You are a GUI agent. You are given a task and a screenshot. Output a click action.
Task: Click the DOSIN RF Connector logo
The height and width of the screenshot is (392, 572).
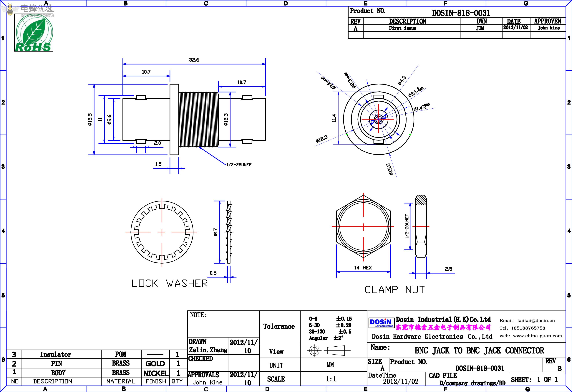(x=381, y=323)
